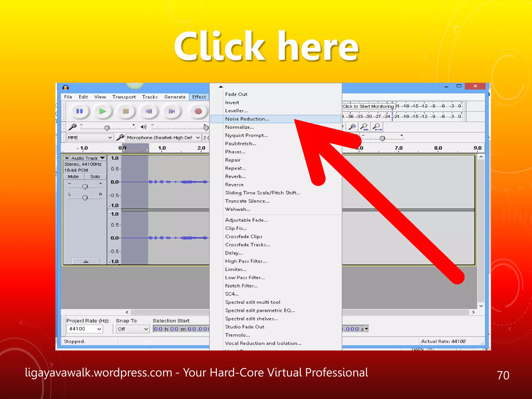Mute the Audio Track

pyautogui.click(x=73, y=177)
